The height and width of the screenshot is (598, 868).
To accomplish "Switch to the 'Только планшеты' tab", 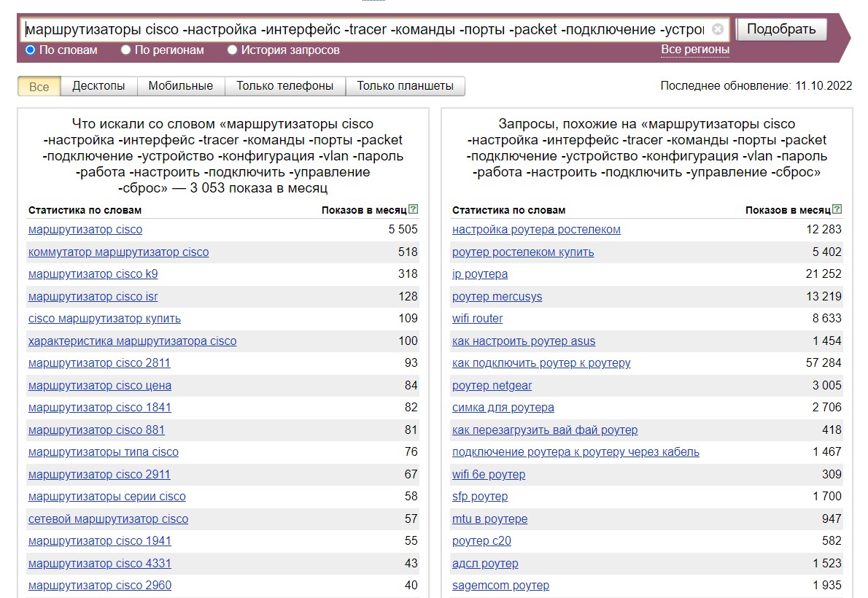I will tap(406, 86).
